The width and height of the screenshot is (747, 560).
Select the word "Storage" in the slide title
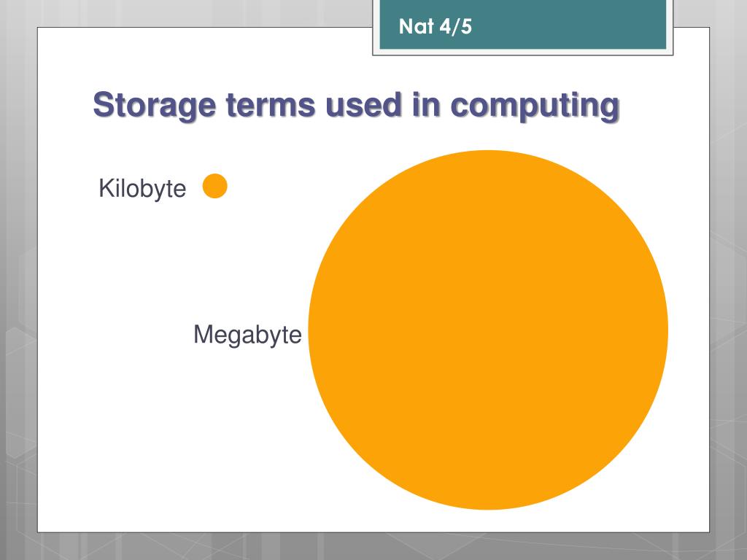click(155, 106)
